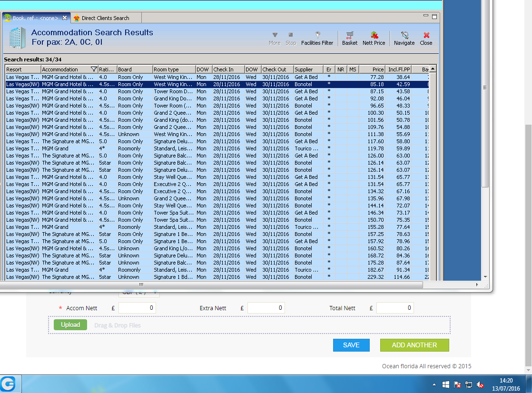Screen dimensions: 532x393
Task: Select the Bonotel Tower Room row at 96.65
Action: tap(217, 106)
